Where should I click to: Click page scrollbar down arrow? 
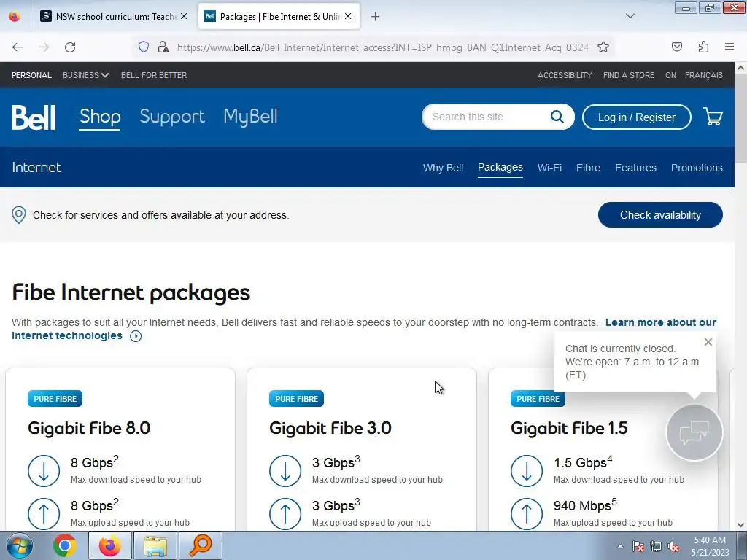pos(740,525)
